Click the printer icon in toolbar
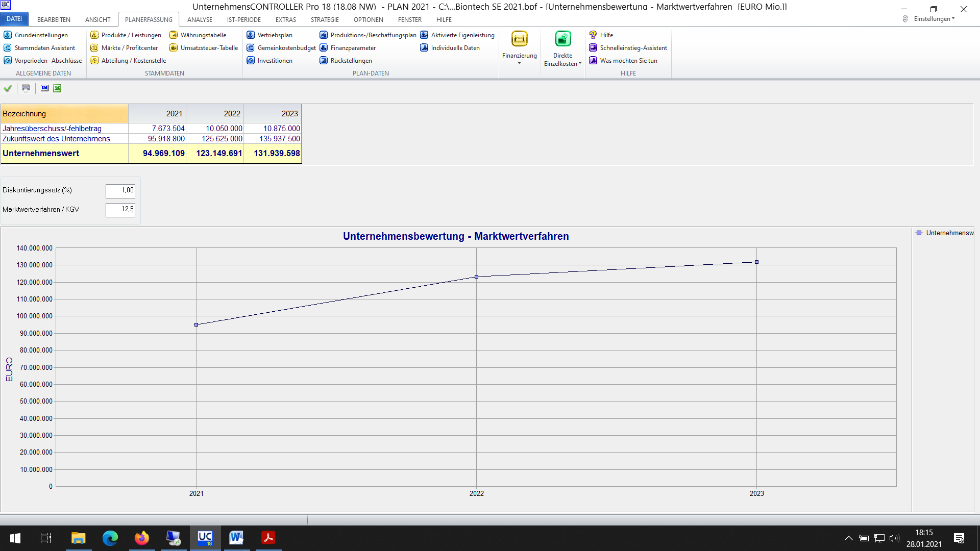Image resolution: width=980 pixels, height=551 pixels. coord(26,88)
